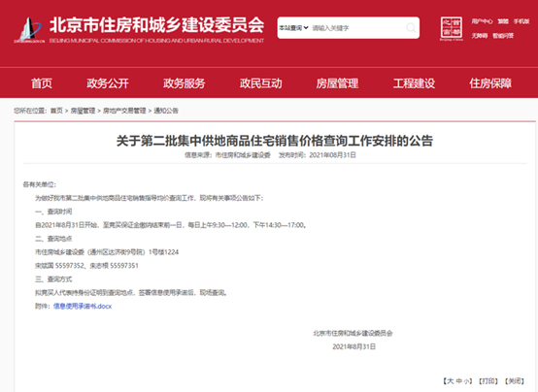Click the magnifier search icon
Viewport: 538px width, 392px height.
411,28
